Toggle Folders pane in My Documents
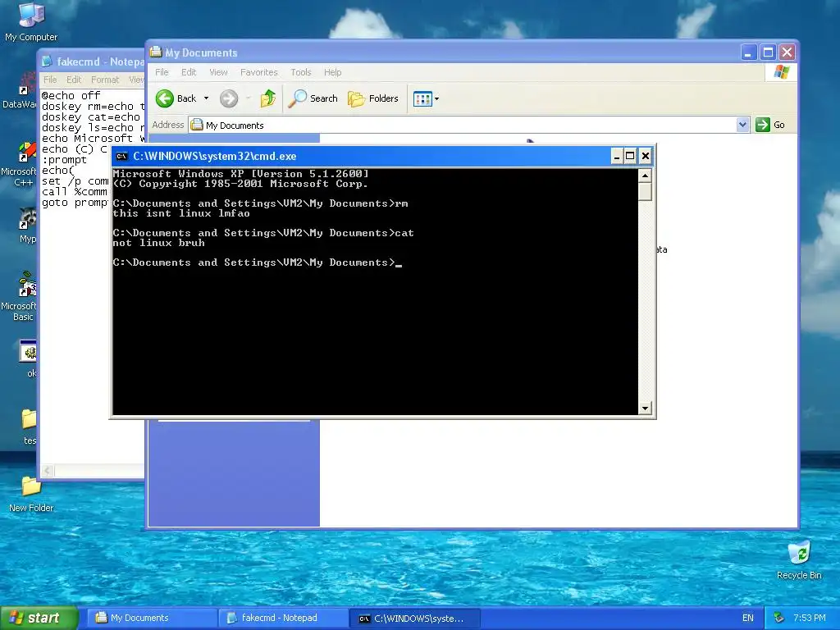This screenshot has height=630, width=840. click(x=373, y=98)
